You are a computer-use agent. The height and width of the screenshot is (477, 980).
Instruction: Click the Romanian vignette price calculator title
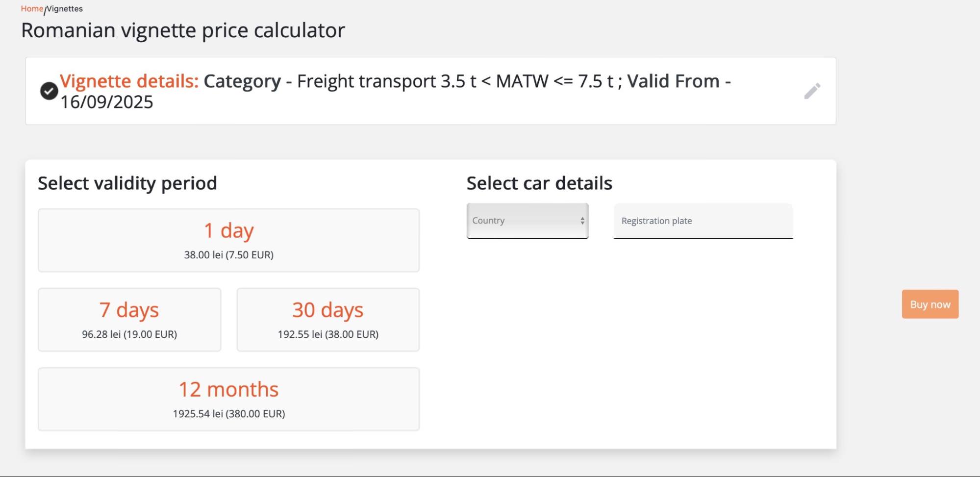point(183,30)
